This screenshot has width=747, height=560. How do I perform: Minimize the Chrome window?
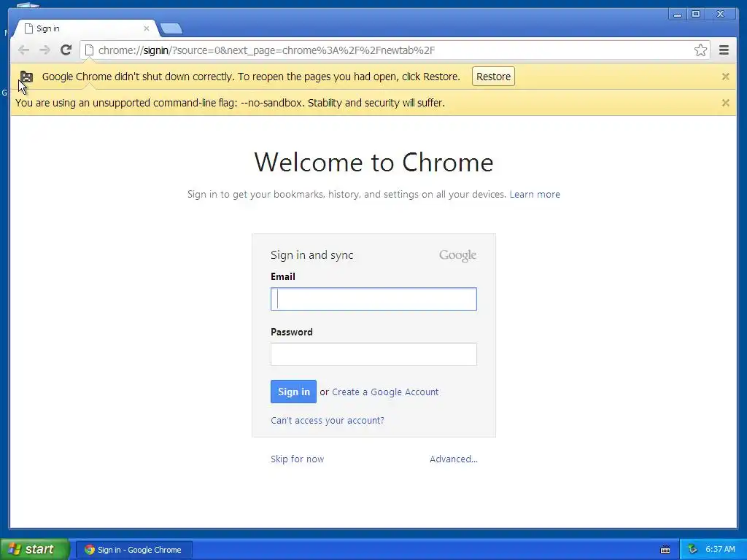click(x=677, y=15)
